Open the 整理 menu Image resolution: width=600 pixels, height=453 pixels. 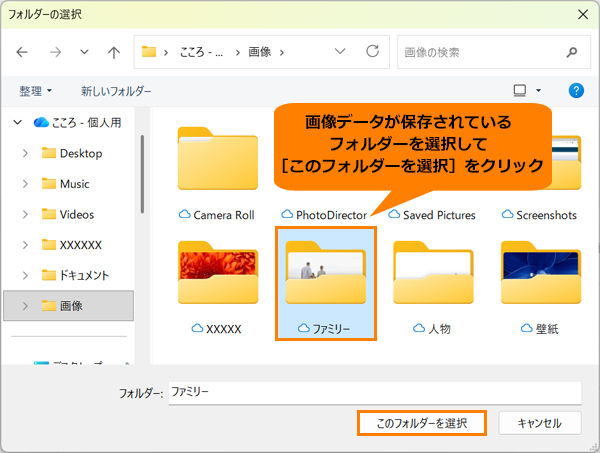click(36, 91)
